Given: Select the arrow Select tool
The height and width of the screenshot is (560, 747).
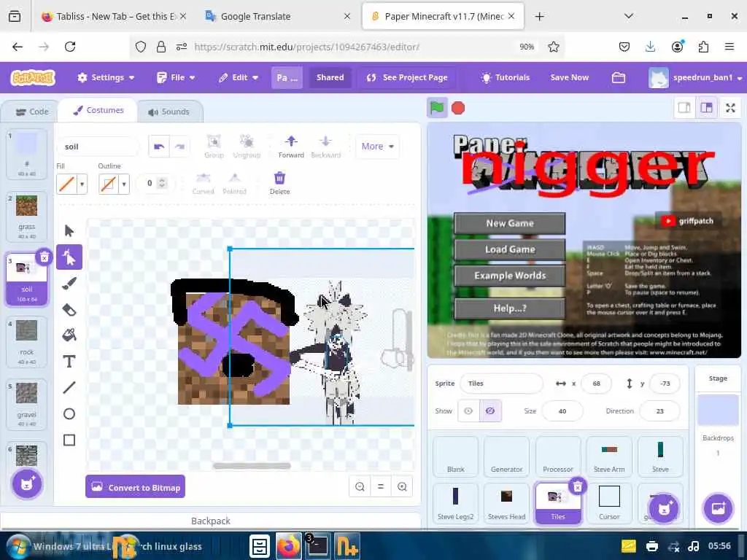Looking at the screenshot, I should tap(69, 231).
